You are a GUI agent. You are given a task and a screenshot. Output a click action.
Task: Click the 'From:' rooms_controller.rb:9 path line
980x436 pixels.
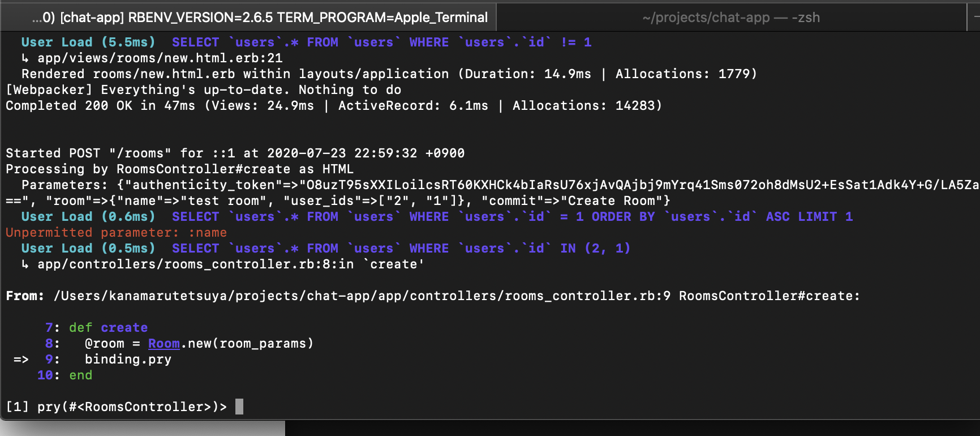point(433,296)
